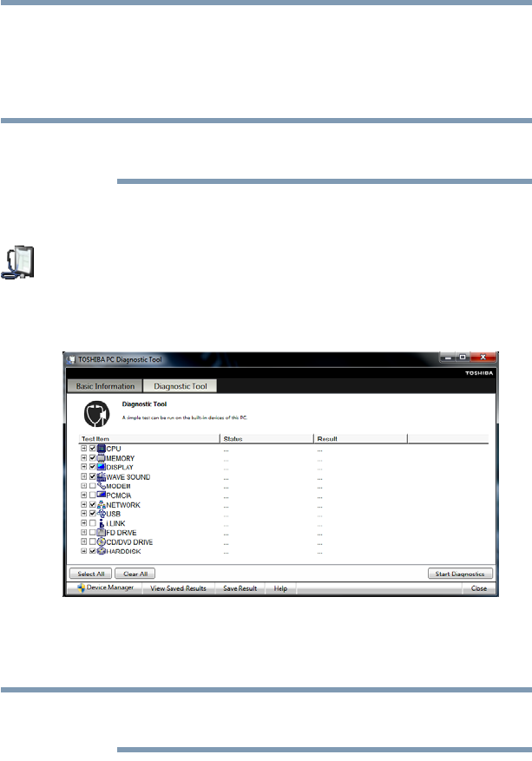Enable the FD DRIVE checkbox
Viewport: 532px width, 761px height.
point(92,533)
